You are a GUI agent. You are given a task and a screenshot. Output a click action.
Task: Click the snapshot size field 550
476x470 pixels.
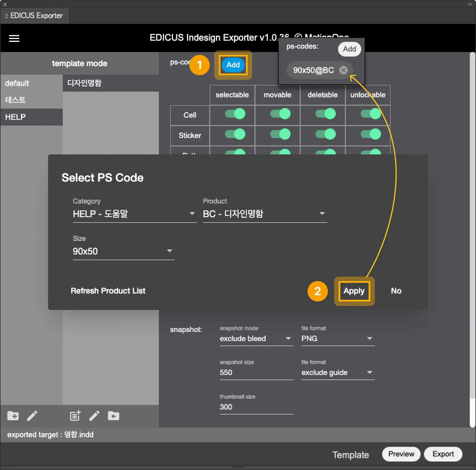(x=256, y=372)
